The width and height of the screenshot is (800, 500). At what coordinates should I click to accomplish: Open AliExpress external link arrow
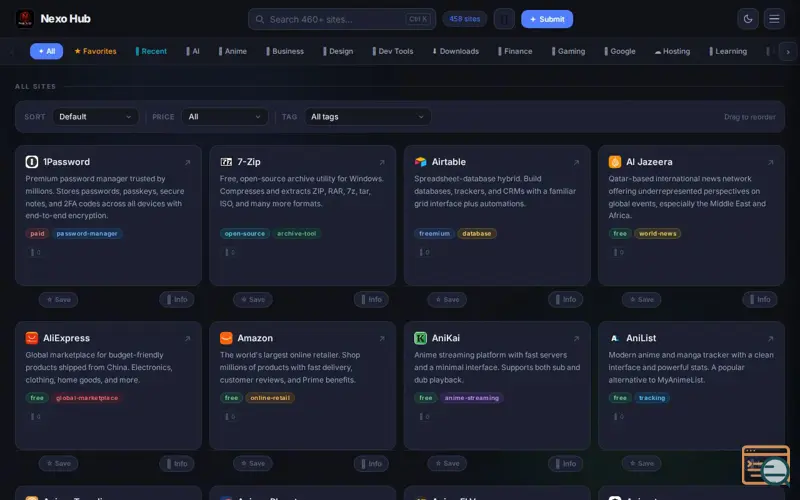187,338
